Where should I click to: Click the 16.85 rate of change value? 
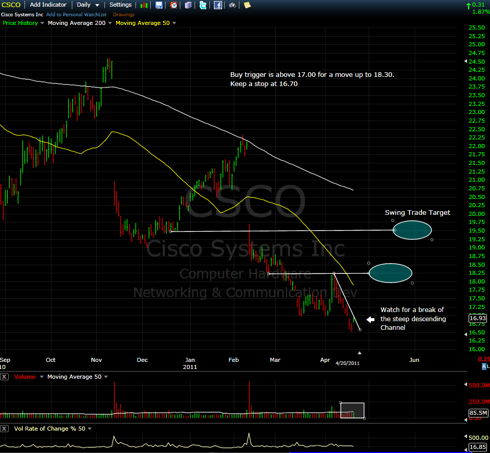[478, 447]
